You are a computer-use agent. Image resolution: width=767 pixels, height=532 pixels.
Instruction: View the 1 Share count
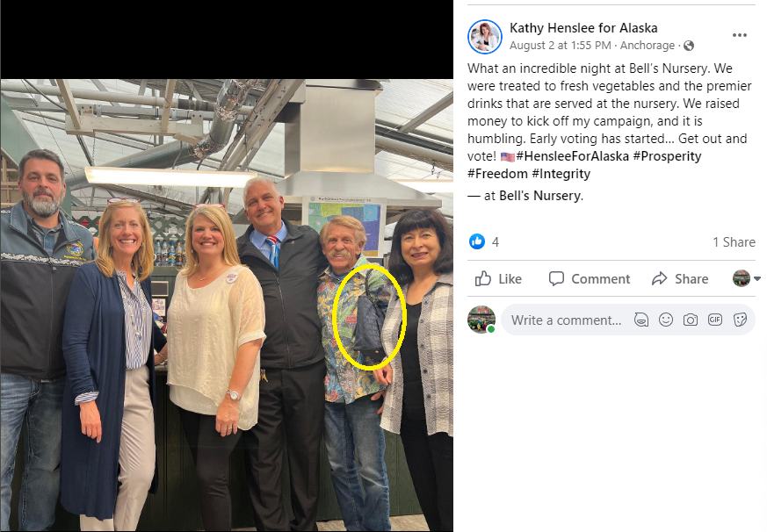(734, 242)
